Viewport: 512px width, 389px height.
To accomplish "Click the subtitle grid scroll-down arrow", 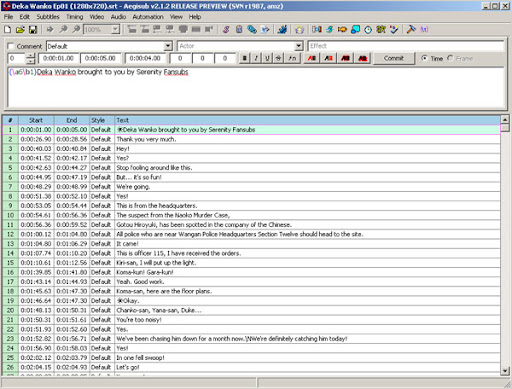I will [x=505, y=371].
